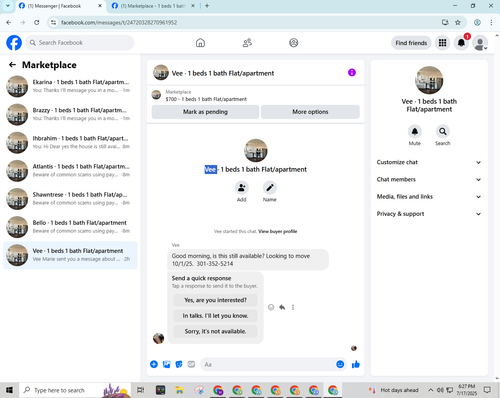Select the Vee conversation in list
The width and height of the screenshot is (500, 398).
(70, 255)
